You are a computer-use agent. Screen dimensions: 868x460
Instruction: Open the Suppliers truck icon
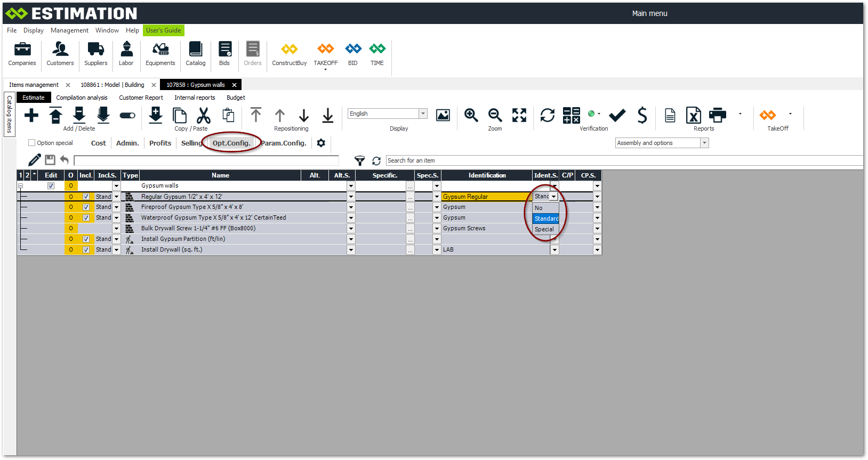pos(95,50)
